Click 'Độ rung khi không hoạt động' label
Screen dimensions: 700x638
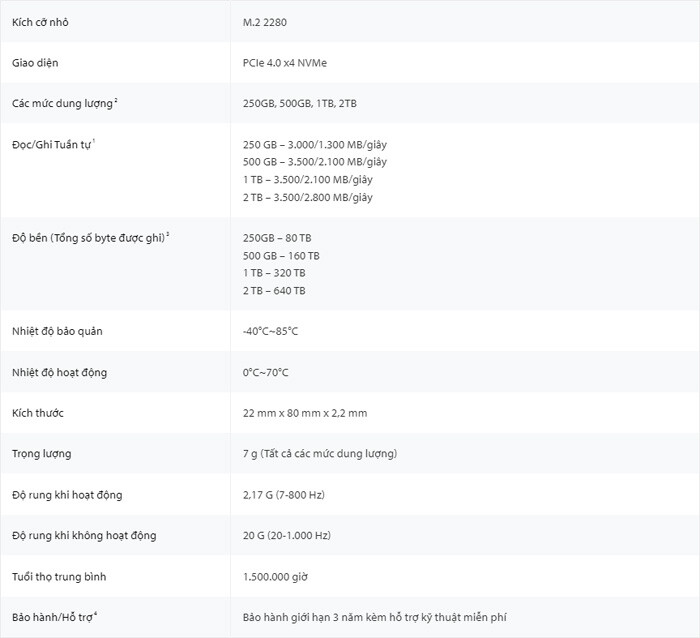pos(84,535)
